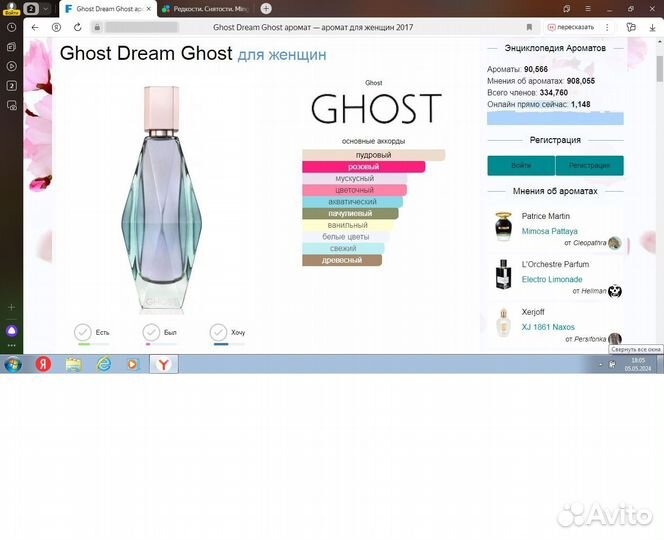Open the File Explorer taskbar icon
Viewport: 664px width, 540px height.
point(73,364)
